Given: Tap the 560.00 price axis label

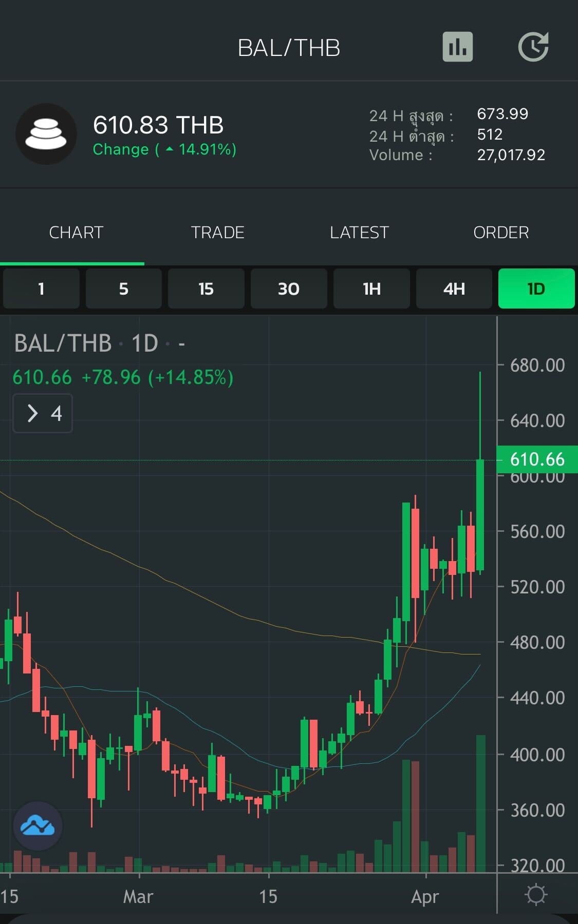Looking at the screenshot, I should click(537, 531).
